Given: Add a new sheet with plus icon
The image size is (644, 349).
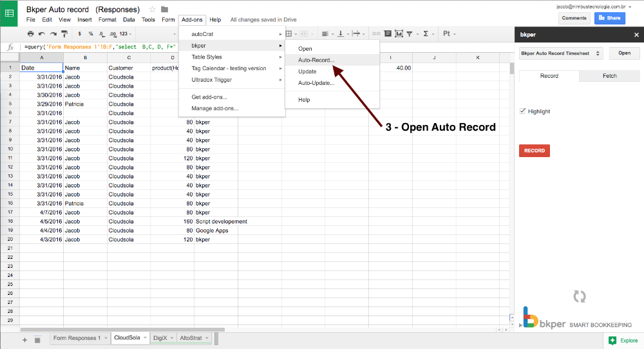Looking at the screenshot, I should (24, 340).
